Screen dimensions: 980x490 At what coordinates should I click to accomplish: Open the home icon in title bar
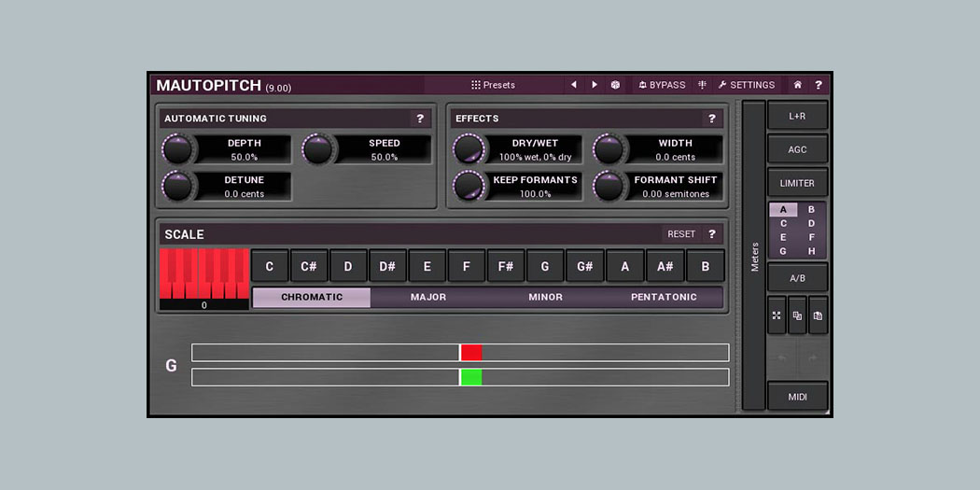coord(797,85)
